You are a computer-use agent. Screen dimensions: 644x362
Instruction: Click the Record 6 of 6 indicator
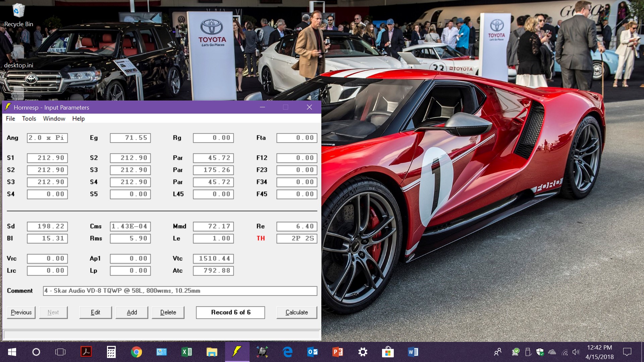(x=230, y=312)
